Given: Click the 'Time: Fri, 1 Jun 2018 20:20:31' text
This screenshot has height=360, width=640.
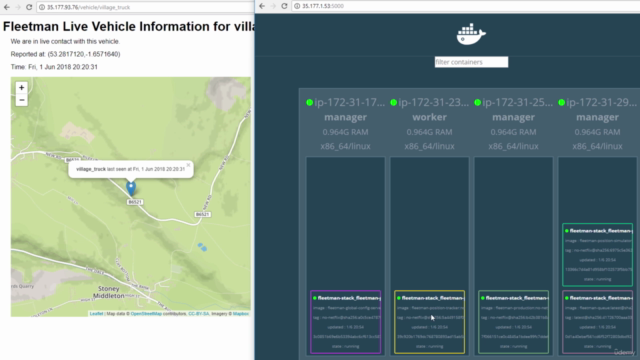Looking at the screenshot, I should click(x=54, y=67).
